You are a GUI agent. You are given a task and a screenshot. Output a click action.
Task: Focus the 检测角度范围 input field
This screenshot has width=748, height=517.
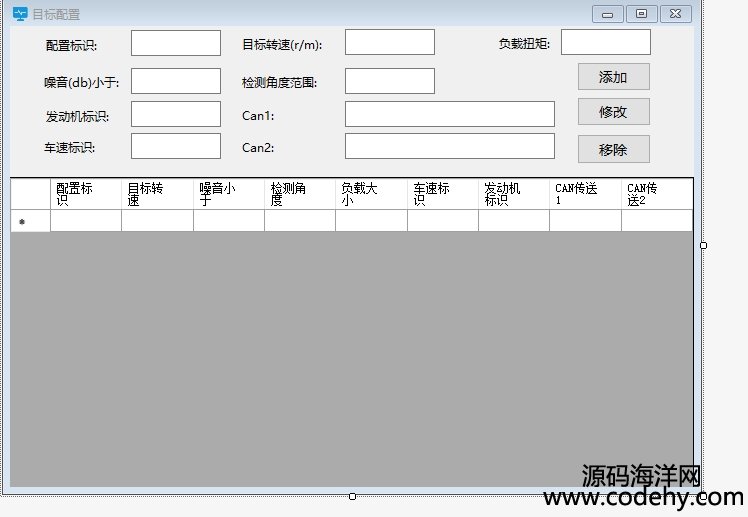(x=390, y=81)
